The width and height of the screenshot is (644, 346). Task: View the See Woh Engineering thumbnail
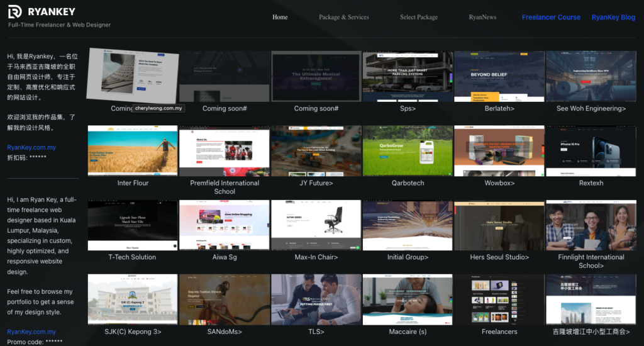[x=591, y=76]
